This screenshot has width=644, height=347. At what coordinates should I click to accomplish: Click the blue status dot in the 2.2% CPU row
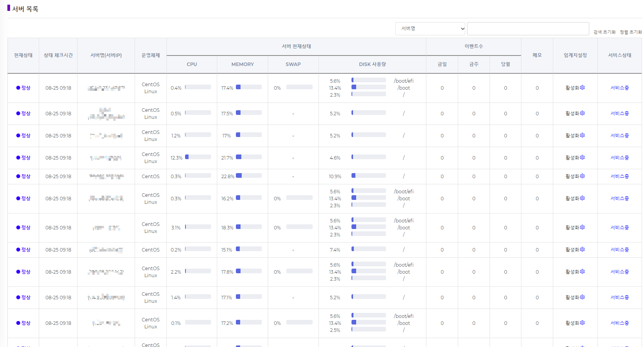18,272
